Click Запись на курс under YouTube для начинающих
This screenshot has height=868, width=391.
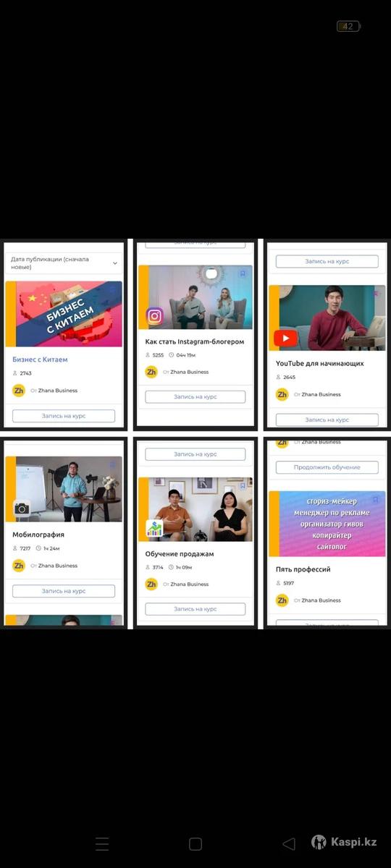[x=327, y=420]
